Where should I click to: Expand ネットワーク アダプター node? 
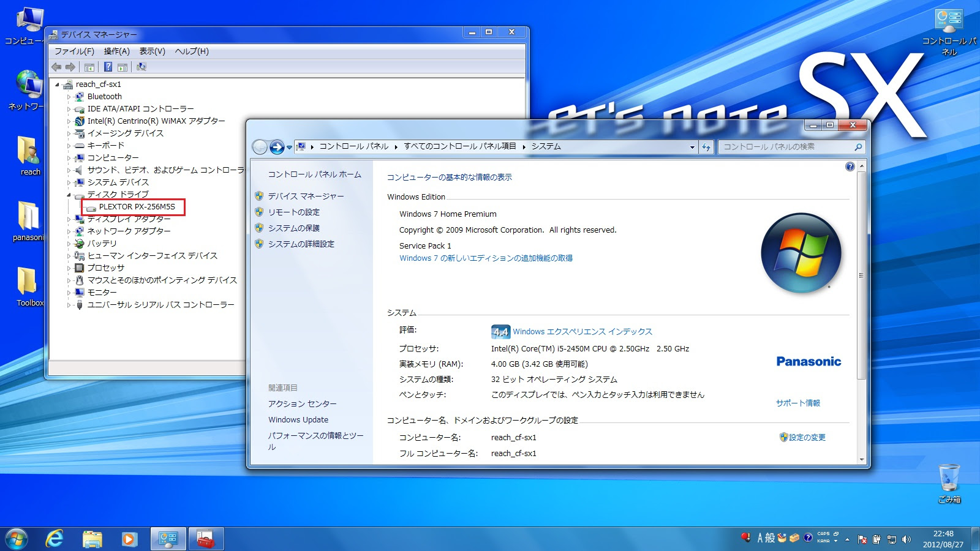click(x=69, y=231)
